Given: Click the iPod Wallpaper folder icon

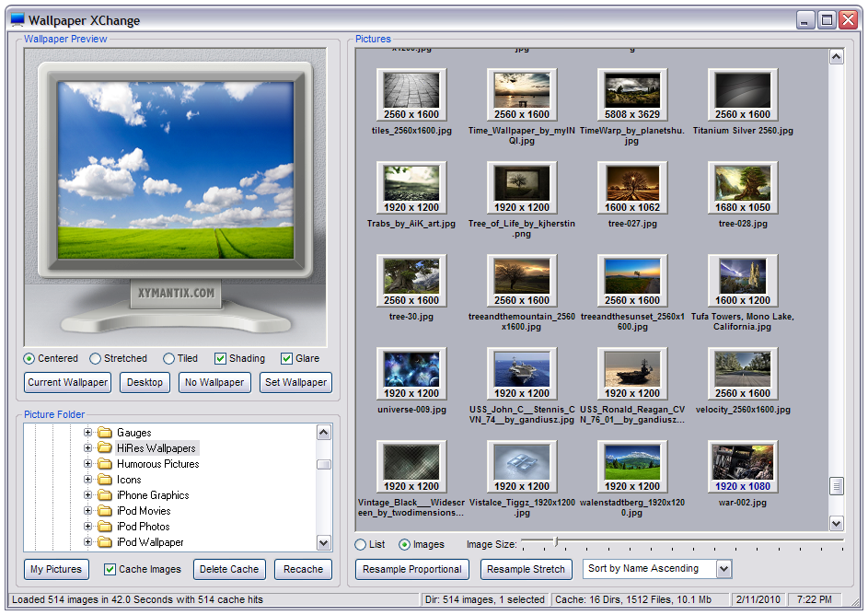Looking at the screenshot, I should [x=105, y=542].
